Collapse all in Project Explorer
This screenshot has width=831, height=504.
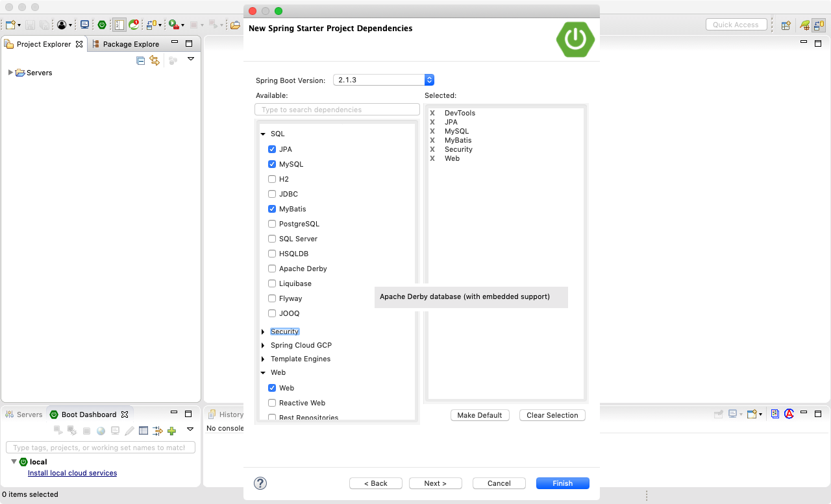[140, 60]
